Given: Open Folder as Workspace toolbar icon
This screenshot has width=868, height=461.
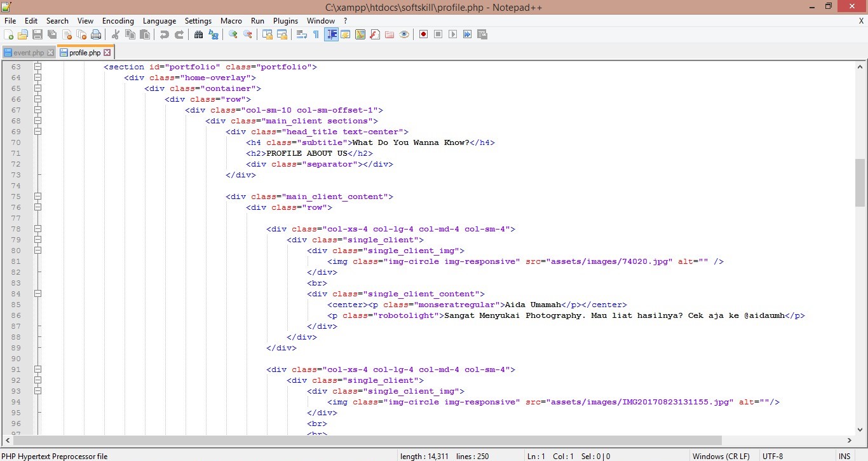Looking at the screenshot, I should (x=390, y=34).
